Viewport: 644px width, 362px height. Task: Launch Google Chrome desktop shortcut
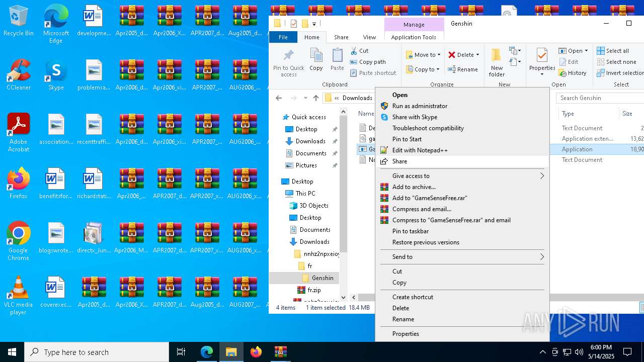(19, 241)
